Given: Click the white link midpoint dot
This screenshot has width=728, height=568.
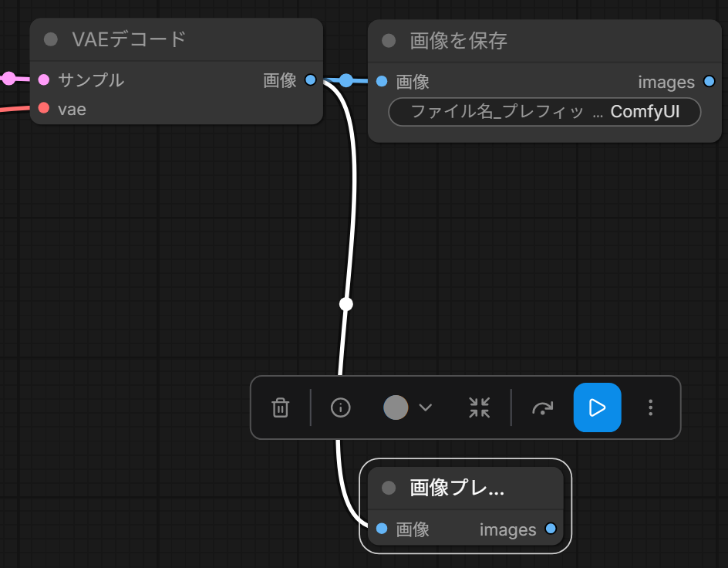Looking at the screenshot, I should click(346, 304).
